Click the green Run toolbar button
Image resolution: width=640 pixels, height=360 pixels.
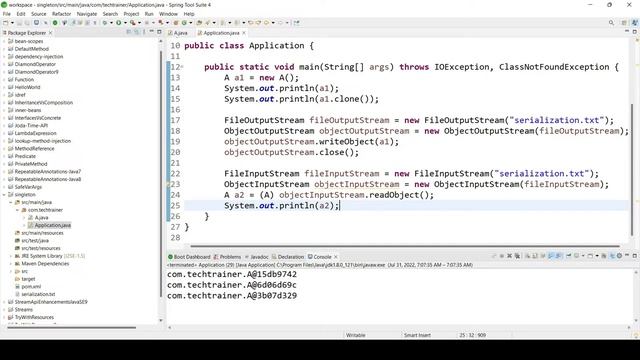click(118, 22)
